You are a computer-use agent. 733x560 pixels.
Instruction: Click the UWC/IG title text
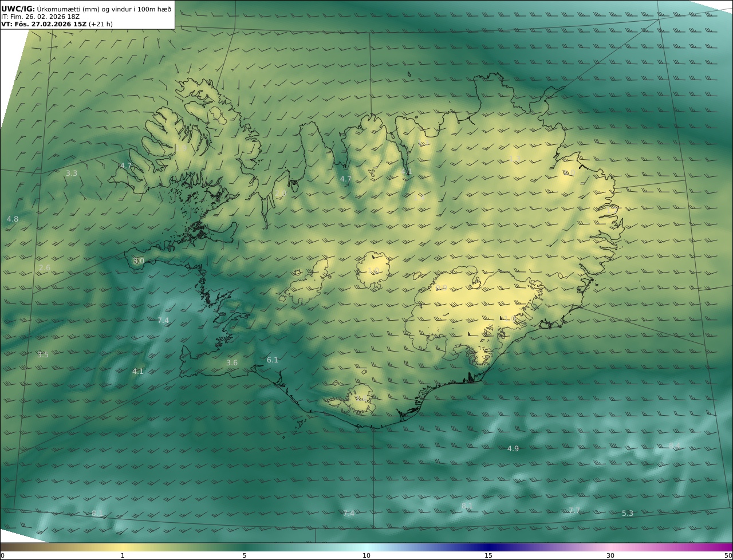(x=18, y=9)
